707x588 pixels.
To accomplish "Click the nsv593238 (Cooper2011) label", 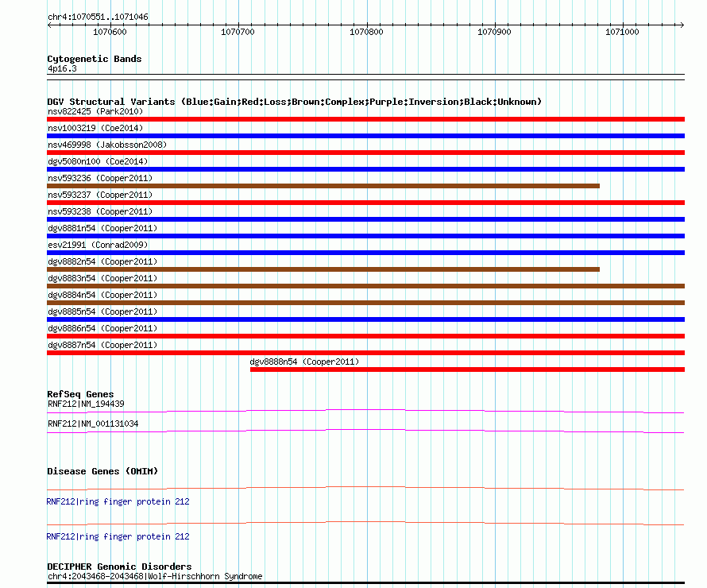I will click(100, 211).
